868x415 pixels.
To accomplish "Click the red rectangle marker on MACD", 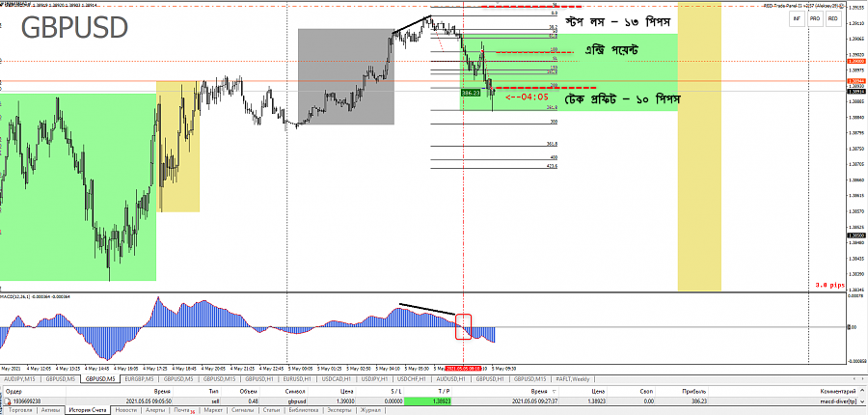I will (x=464, y=325).
